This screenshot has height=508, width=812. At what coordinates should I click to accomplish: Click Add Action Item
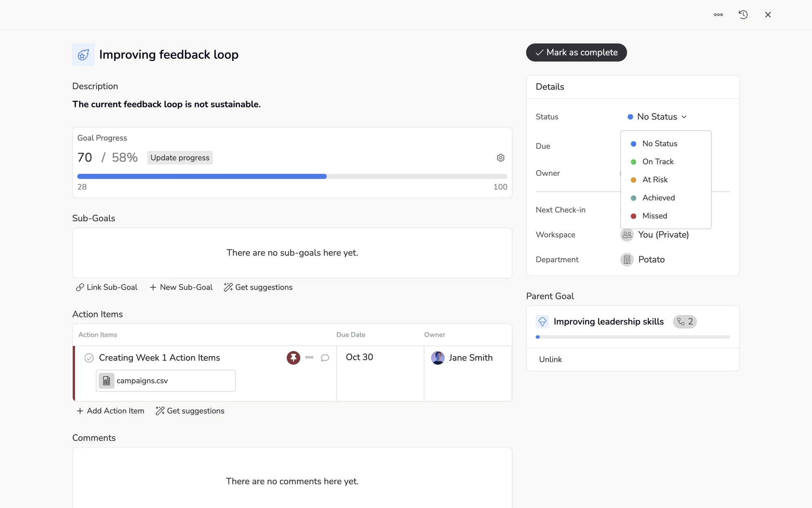(x=110, y=411)
